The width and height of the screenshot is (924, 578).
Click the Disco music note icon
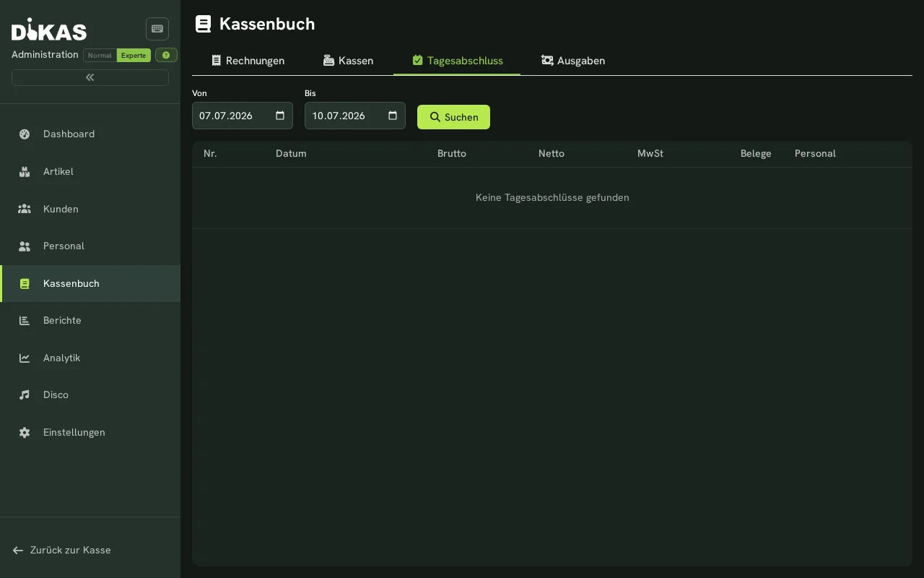click(25, 394)
